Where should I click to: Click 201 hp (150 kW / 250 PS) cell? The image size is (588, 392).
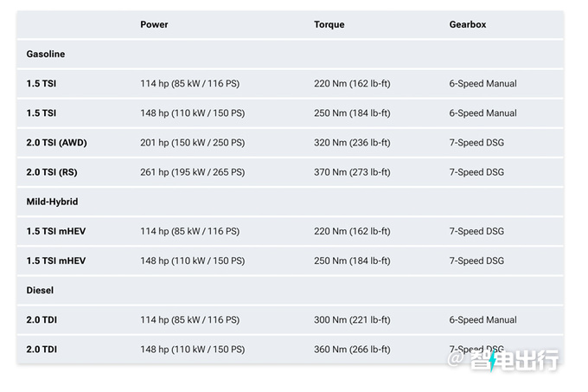click(x=192, y=143)
